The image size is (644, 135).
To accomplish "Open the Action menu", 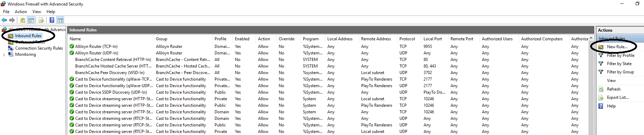I will (21, 11).
